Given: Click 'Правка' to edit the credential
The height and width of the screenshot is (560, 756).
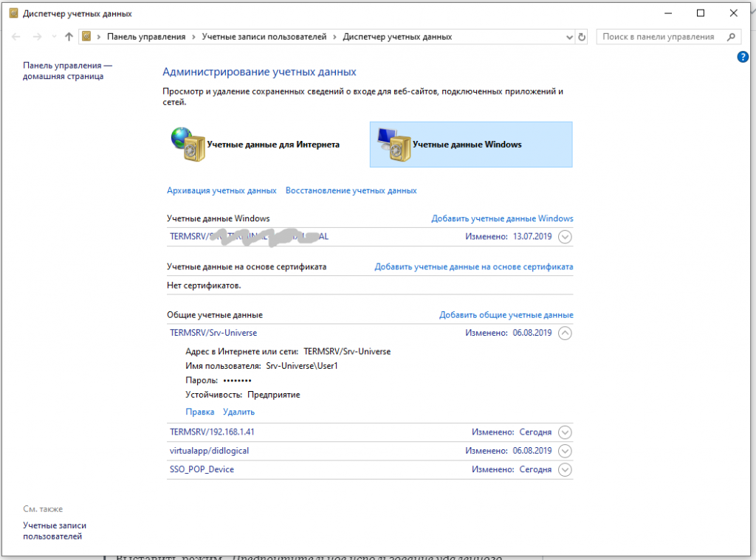Looking at the screenshot, I should (x=199, y=412).
